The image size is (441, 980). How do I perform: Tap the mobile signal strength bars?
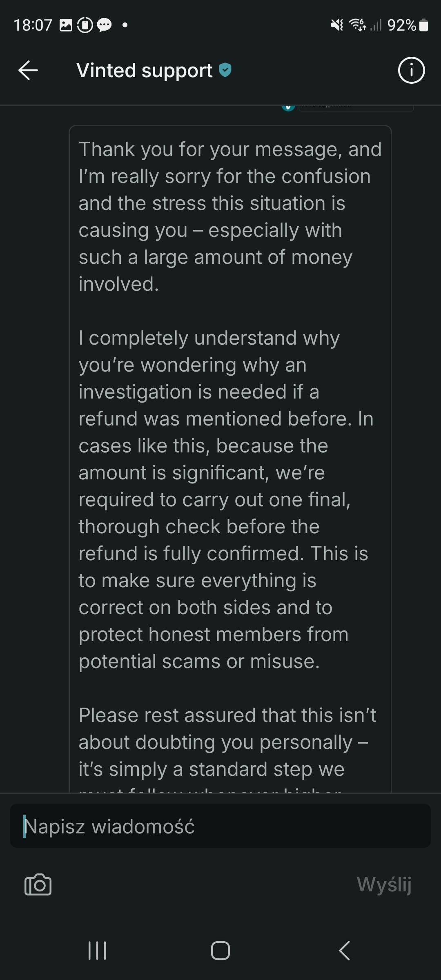[376, 25]
